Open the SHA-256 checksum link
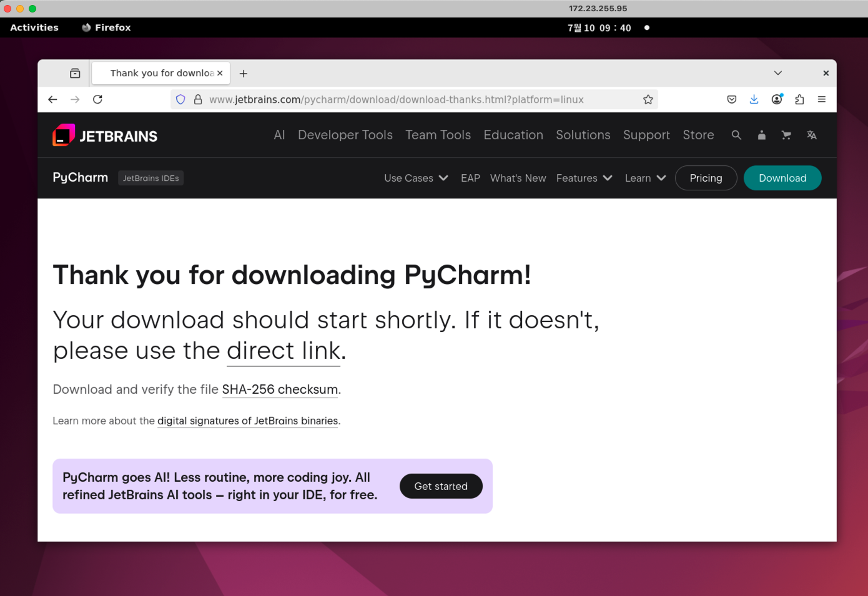The image size is (868, 596). click(x=280, y=389)
